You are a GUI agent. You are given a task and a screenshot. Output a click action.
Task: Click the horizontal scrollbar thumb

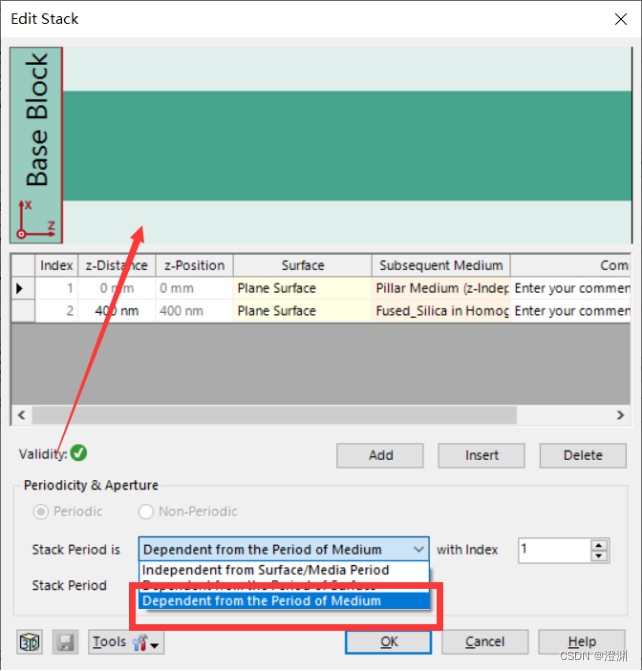(x=274, y=415)
